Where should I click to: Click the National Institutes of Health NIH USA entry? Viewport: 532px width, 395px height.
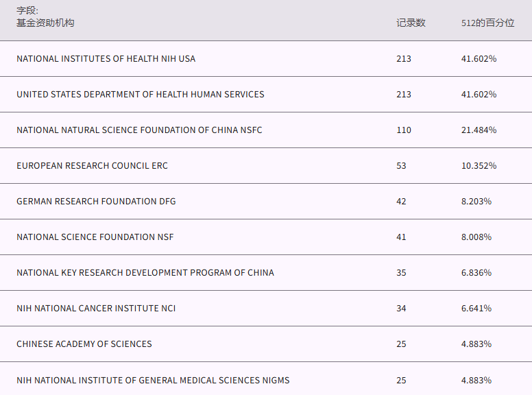(106, 59)
